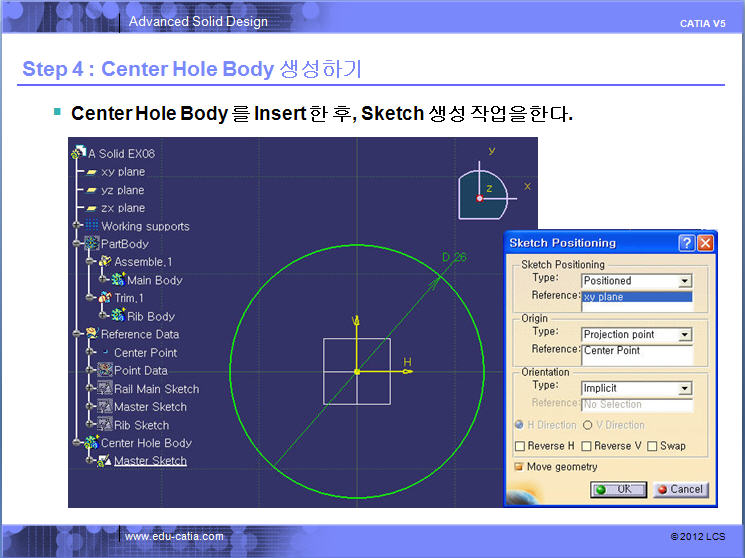This screenshot has height=558, width=745.
Task: Select Rib Sketch in the tree
Action: (141, 425)
